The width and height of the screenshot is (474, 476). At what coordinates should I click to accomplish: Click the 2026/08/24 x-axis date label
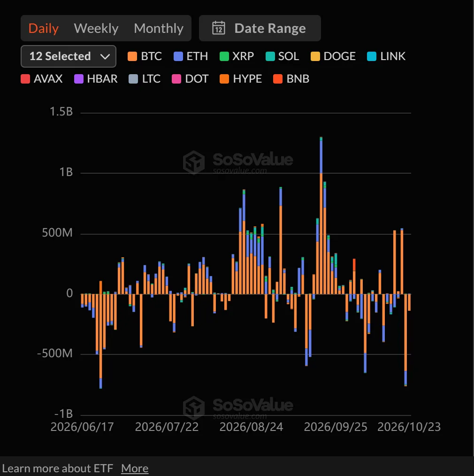coord(251,427)
